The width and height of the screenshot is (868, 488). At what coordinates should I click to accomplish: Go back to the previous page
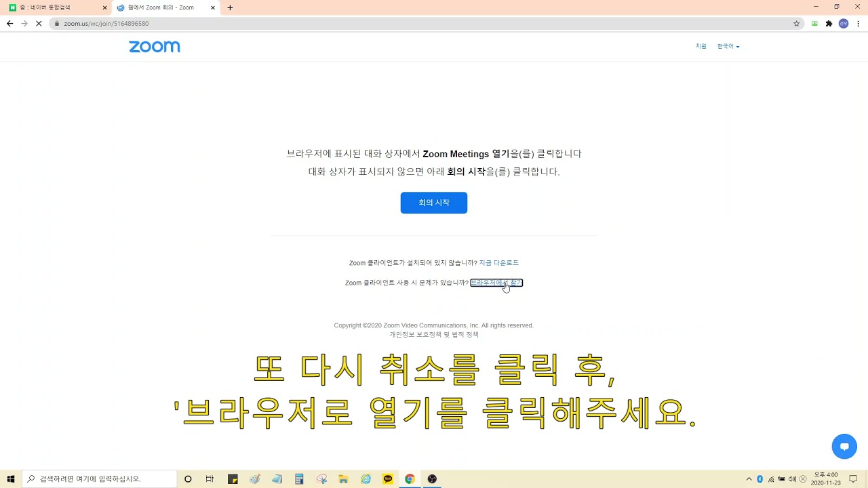coord(9,23)
